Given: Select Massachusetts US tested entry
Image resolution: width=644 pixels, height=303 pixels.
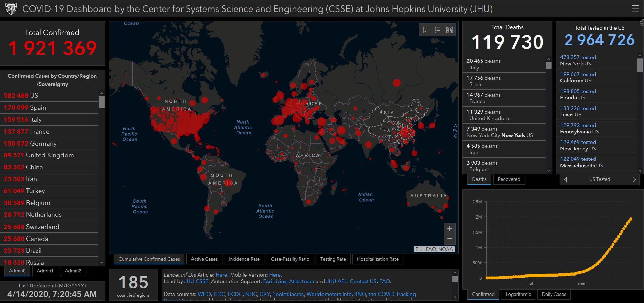Looking at the screenshot, I should click(597, 162).
